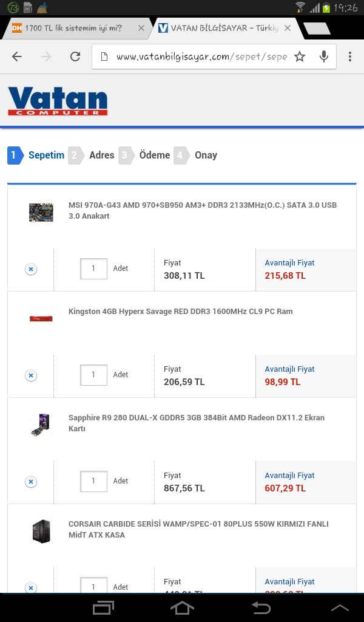The width and height of the screenshot is (364, 622).
Task: Switch to the "1700 TL lik sistemim iyi mi?" tab
Action: (x=73, y=28)
